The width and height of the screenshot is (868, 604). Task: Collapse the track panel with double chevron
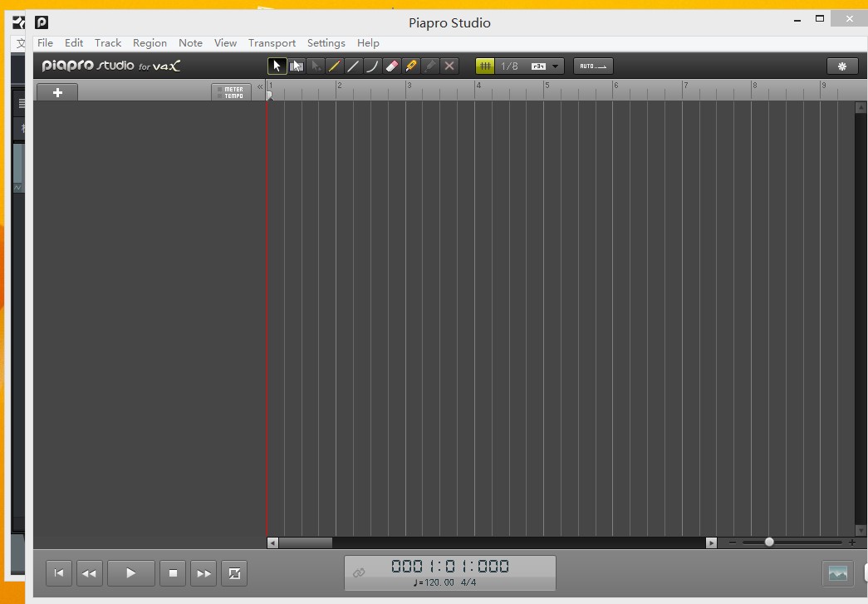point(260,87)
